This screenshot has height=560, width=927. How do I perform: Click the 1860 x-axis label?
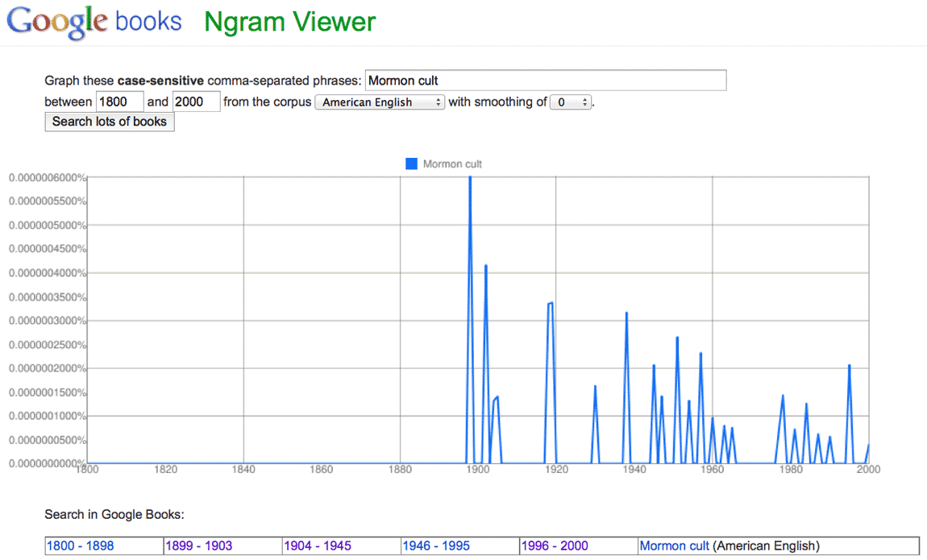point(322,470)
